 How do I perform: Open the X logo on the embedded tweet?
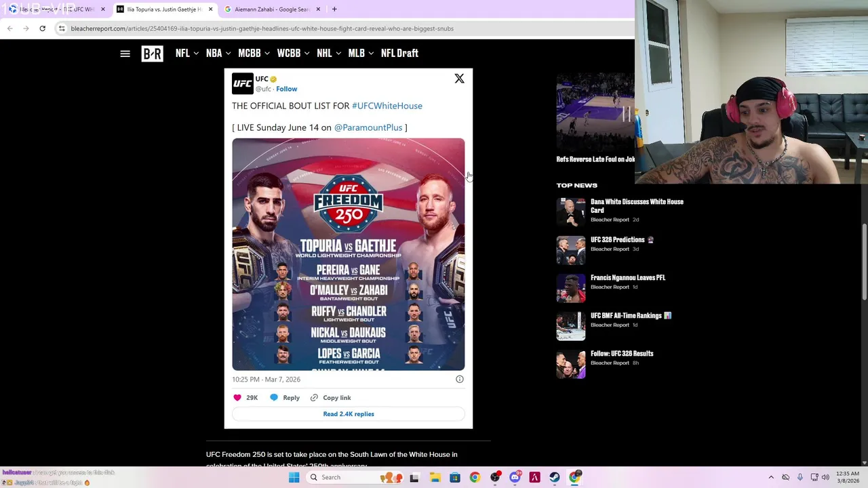click(459, 79)
